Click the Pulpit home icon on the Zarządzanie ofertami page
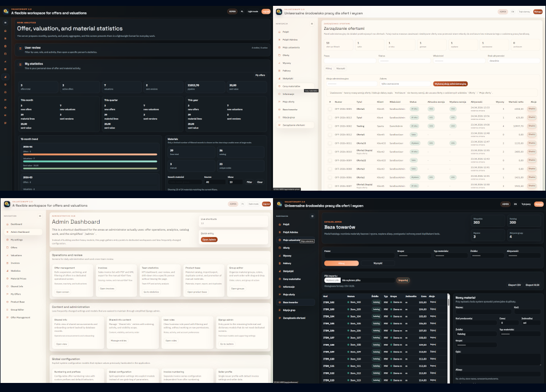The height and width of the screenshot is (392, 546). point(279,32)
